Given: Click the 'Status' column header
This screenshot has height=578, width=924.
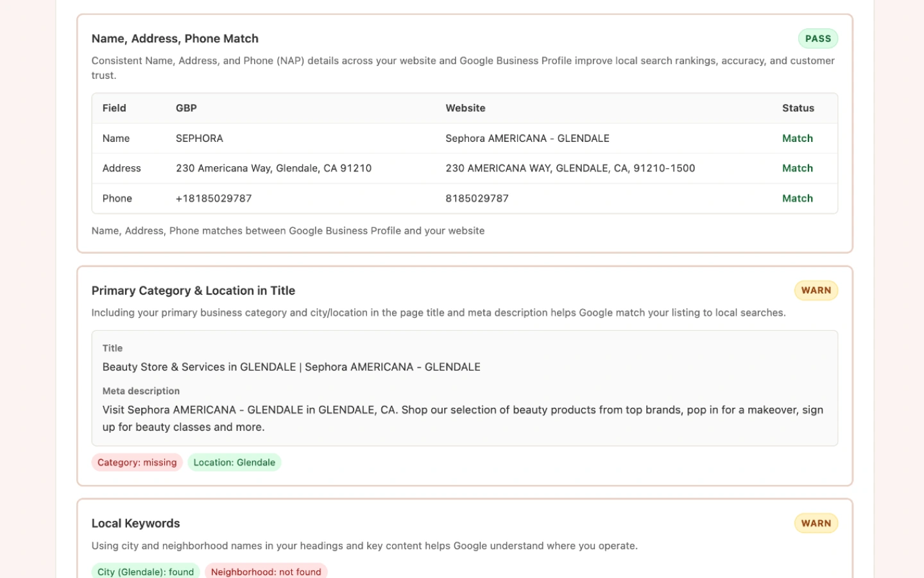Looking at the screenshot, I should [x=798, y=108].
